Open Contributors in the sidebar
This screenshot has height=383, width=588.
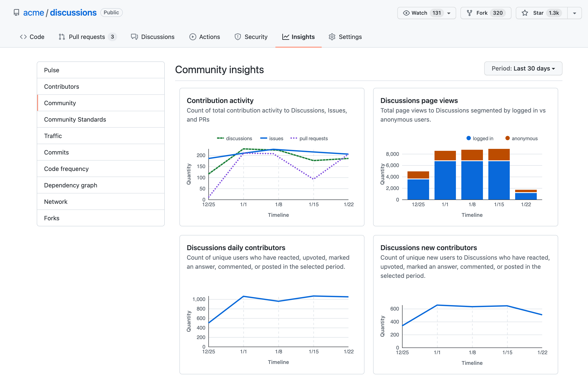[x=101, y=87]
